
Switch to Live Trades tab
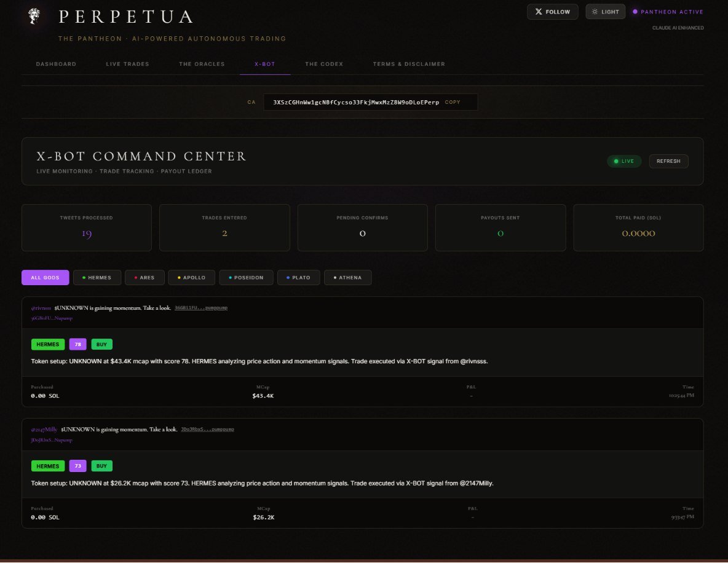click(x=128, y=64)
